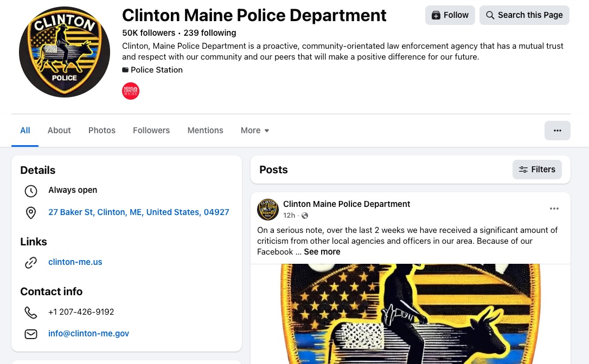Expand post text with See more
Viewport: 589px width, 364px height.
point(322,252)
